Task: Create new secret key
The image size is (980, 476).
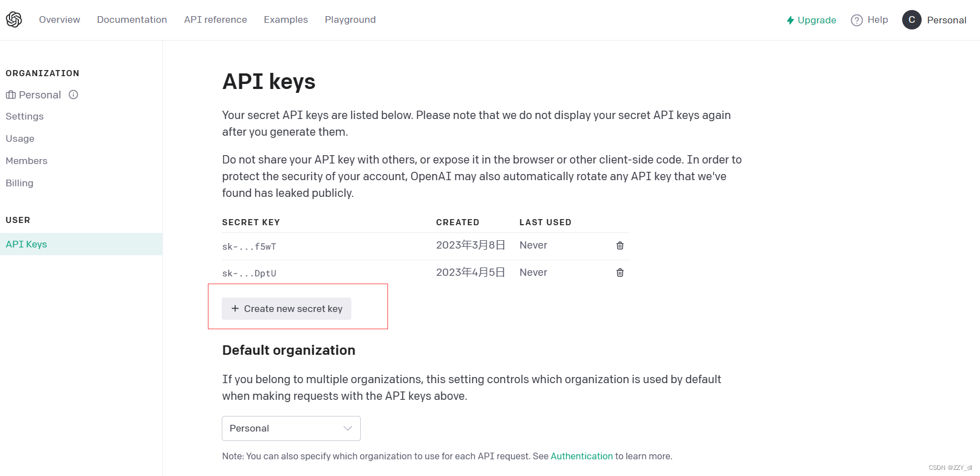Action: [286, 309]
